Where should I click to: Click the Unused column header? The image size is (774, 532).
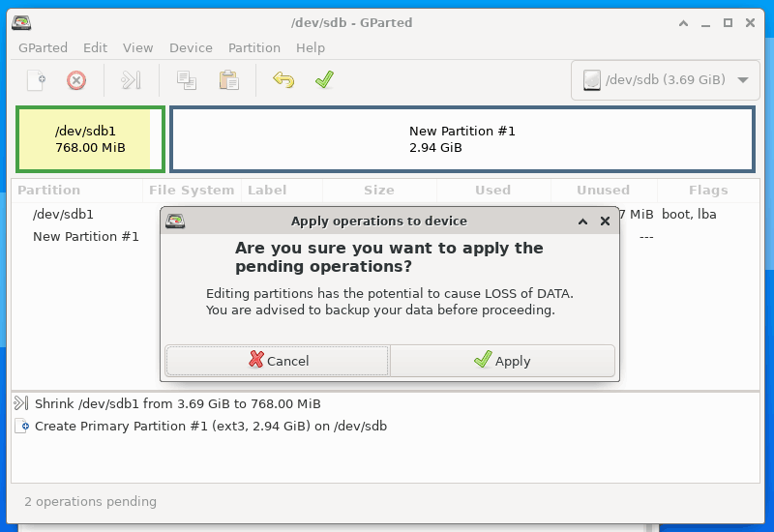coord(604,190)
